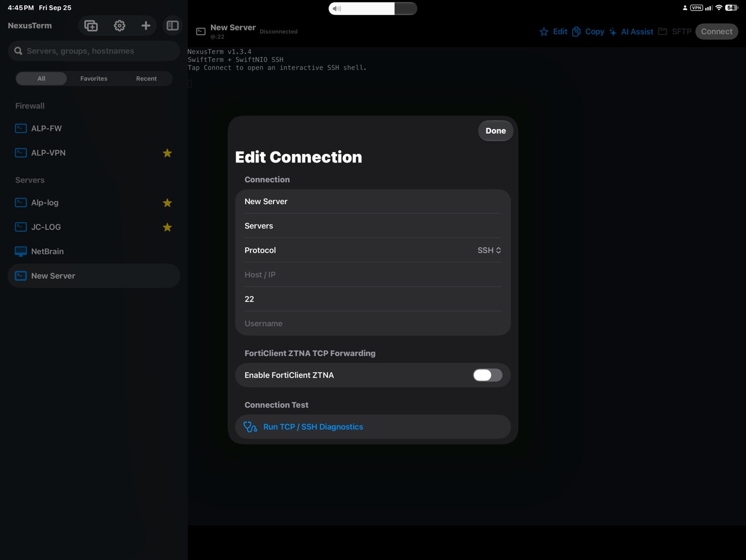Select New Server in the sidebar list

pos(94,276)
